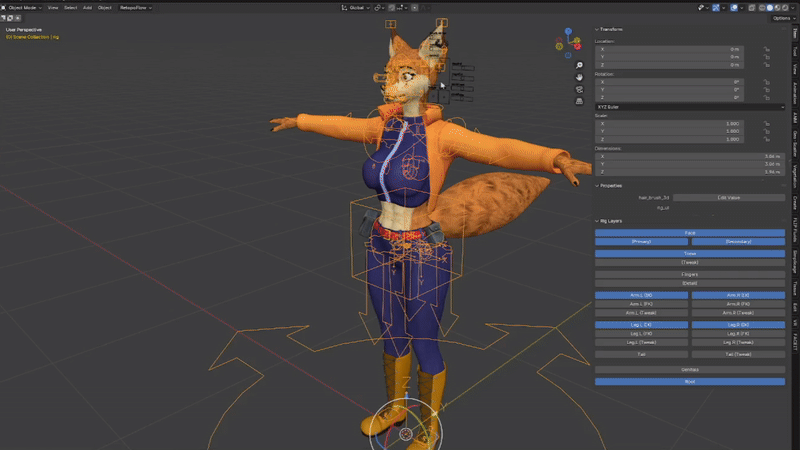Click the yellow-green Y axis on navigation gizmo
Viewport: 800px width, 450px height.
pyautogui.click(x=577, y=40)
